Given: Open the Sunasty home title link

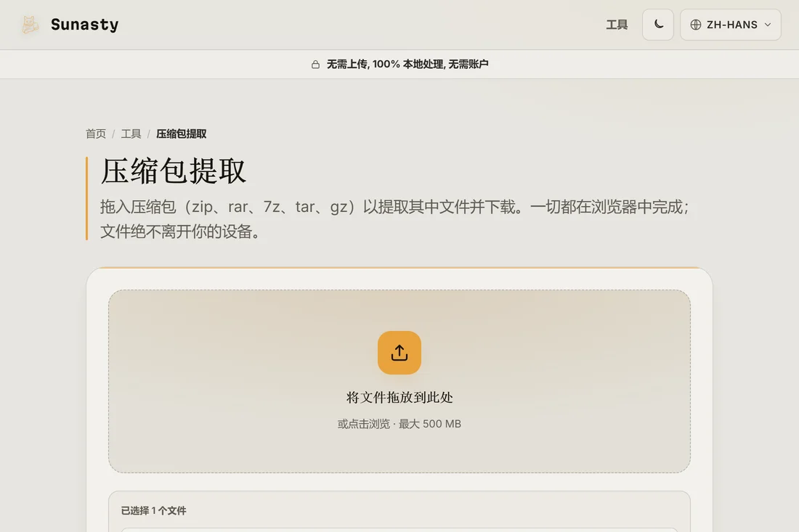Looking at the screenshot, I should pyautogui.click(x=84, y=25).
